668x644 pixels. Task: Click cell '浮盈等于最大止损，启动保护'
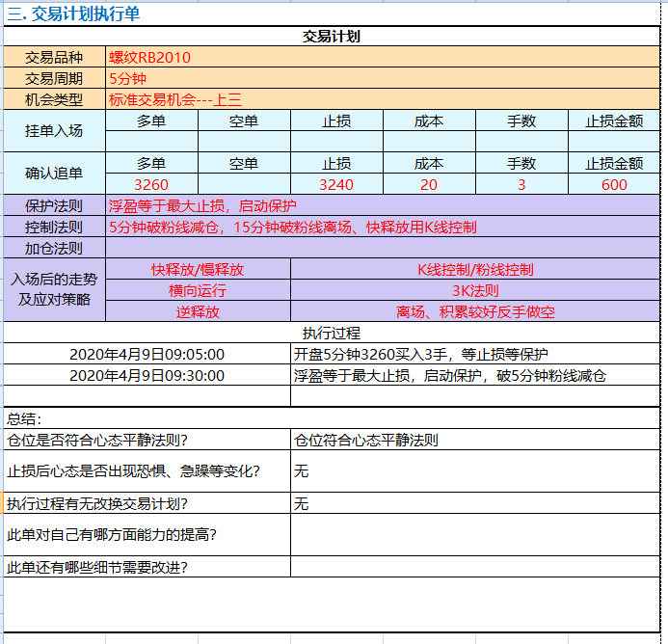tap(383, 205)
